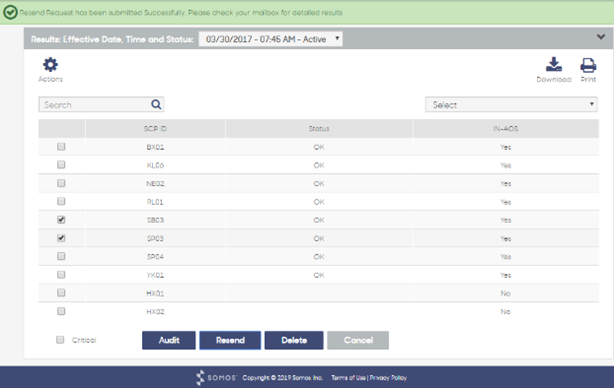The image size is (614, 388).
Task: Enable the Critical checkbox
Action: click(x=60, y=339)
